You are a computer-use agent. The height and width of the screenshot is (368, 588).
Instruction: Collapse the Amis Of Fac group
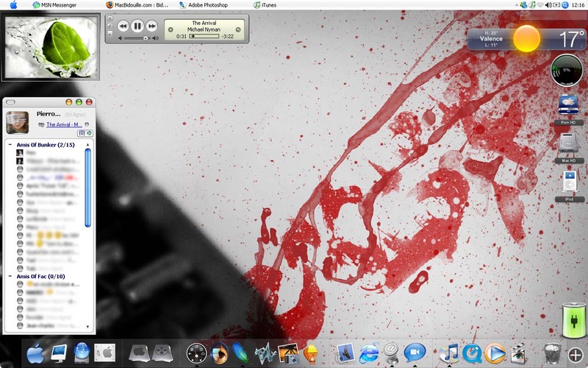pos(10,277)
